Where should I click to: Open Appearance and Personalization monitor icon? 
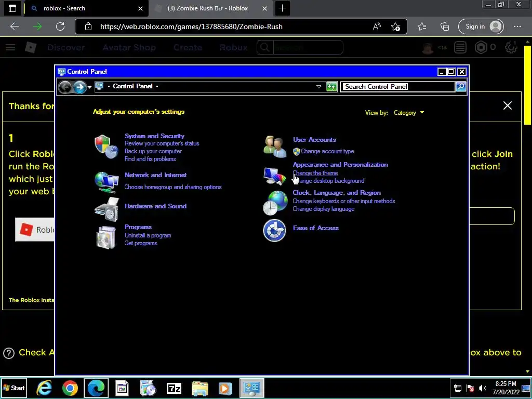[274, 176]
